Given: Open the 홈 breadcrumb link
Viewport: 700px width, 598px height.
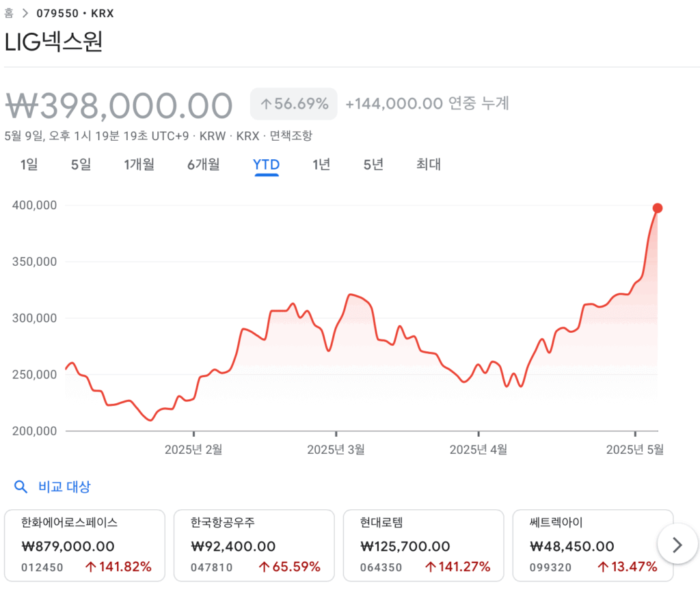Looking at the screenshot, I should pyautogui.click(x=9, y=14).
